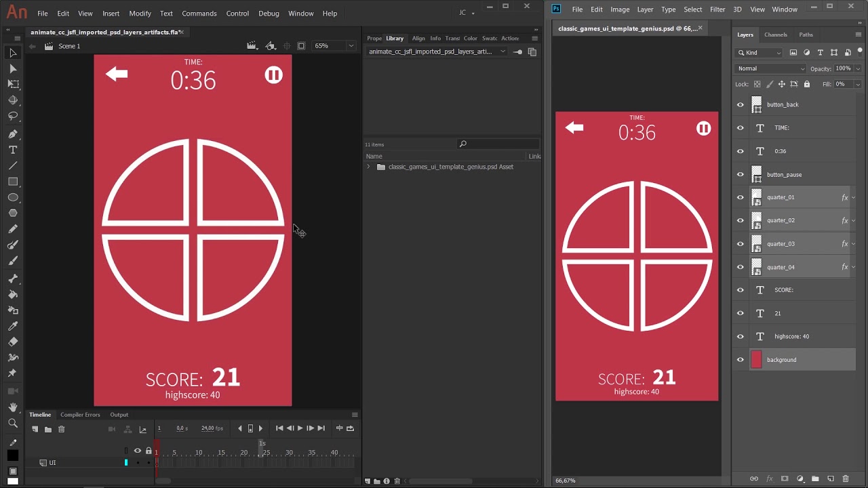This screenshot has width=868, height=488.
Task: Open Photoshop's Filter menu
Action: (717, 9)
